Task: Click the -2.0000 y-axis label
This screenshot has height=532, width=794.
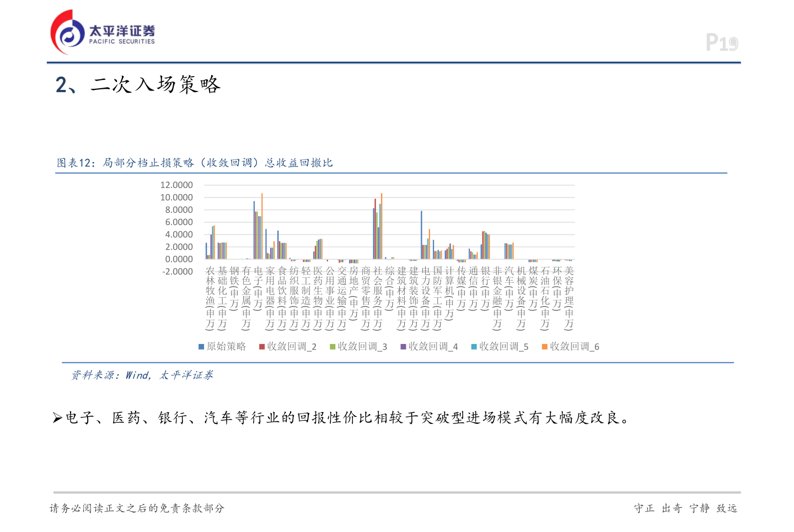Action: pyautogui.click(x=178, y=272)
